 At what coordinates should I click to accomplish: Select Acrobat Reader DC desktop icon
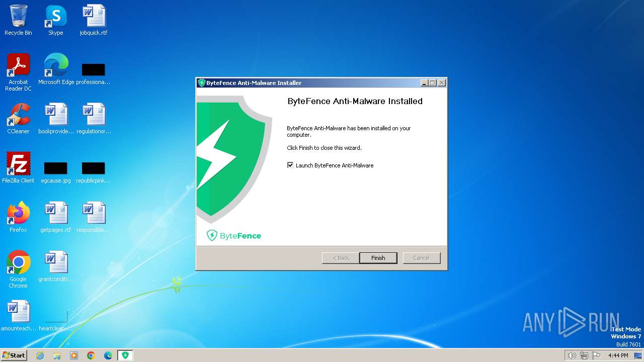point(18,72)
